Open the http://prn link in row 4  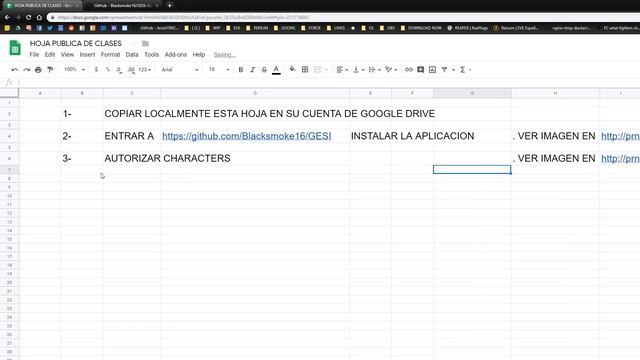(x=620, y=136)
